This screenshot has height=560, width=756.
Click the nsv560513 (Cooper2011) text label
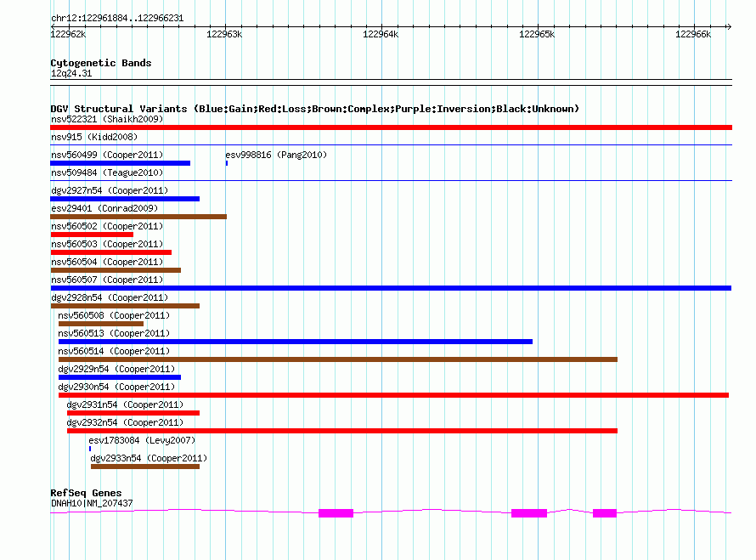click(x=114, y=333)
